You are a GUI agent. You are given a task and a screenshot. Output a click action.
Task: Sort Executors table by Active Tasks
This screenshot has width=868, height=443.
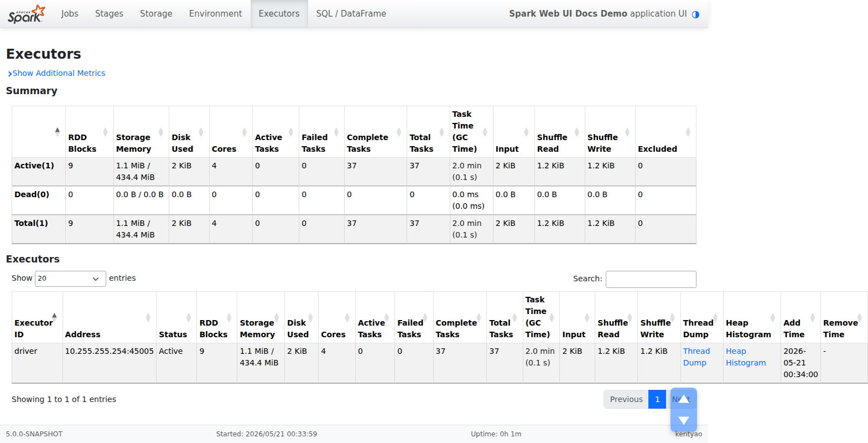point(375,317)
